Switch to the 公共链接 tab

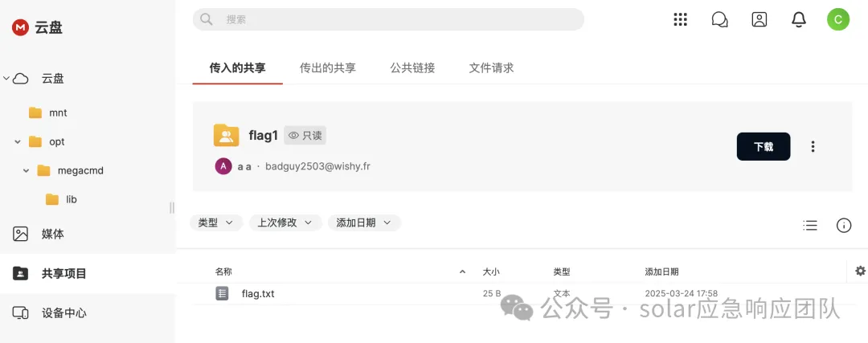(x=412, y=68)
